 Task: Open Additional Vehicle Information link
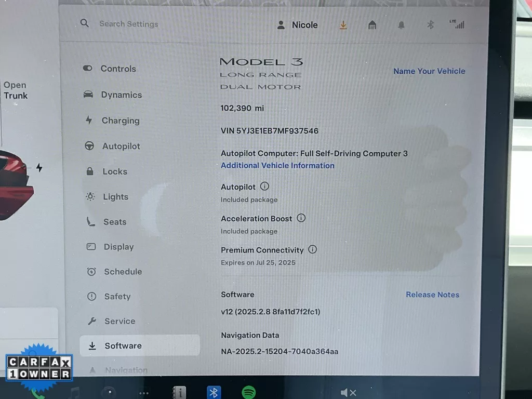[277, 165]
